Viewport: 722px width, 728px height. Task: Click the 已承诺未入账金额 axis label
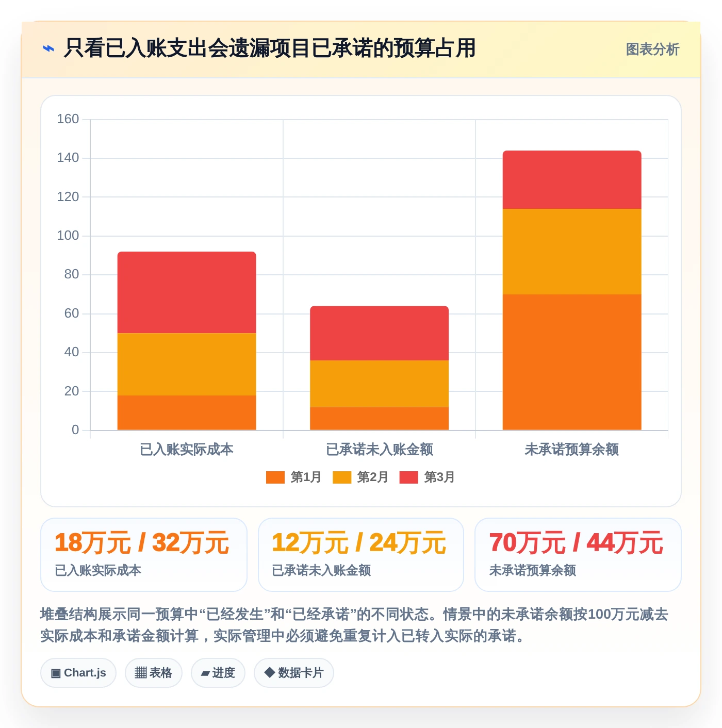(379, 450)
